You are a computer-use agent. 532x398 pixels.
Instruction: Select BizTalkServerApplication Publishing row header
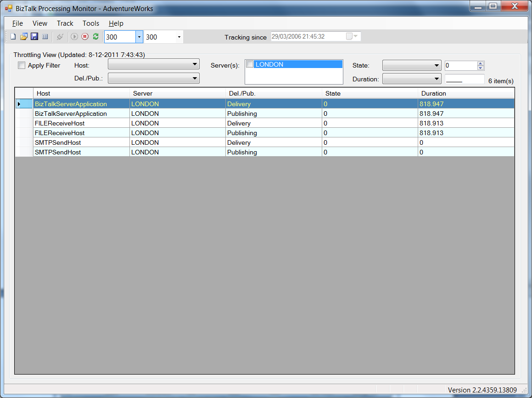tap(24, 114)
